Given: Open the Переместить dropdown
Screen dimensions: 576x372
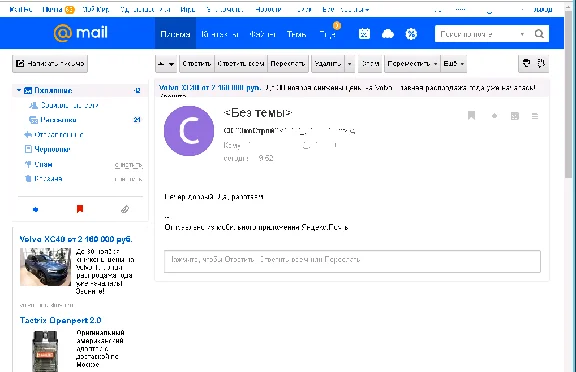Looking at the screenshot, I should (412, 64).
